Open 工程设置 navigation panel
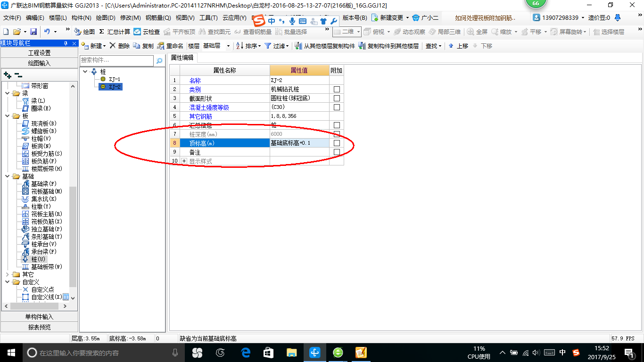The width and height of the screenshot is (644, 362). (39, 53)
